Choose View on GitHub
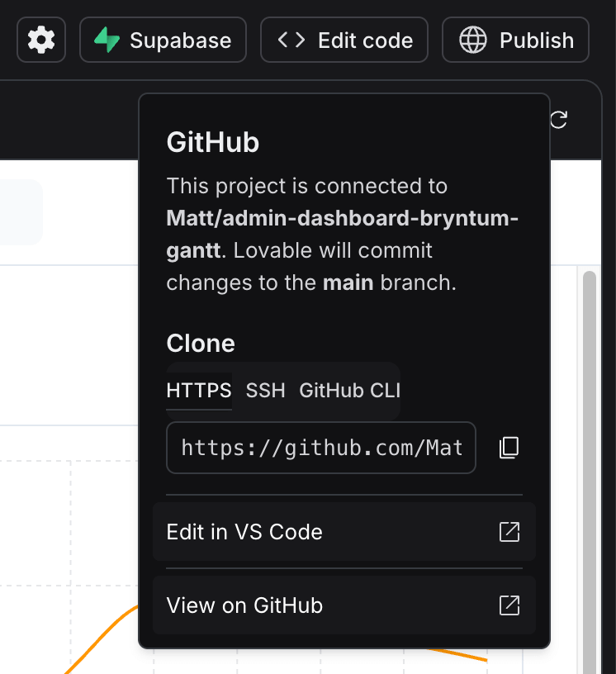 tap(344, 605)
